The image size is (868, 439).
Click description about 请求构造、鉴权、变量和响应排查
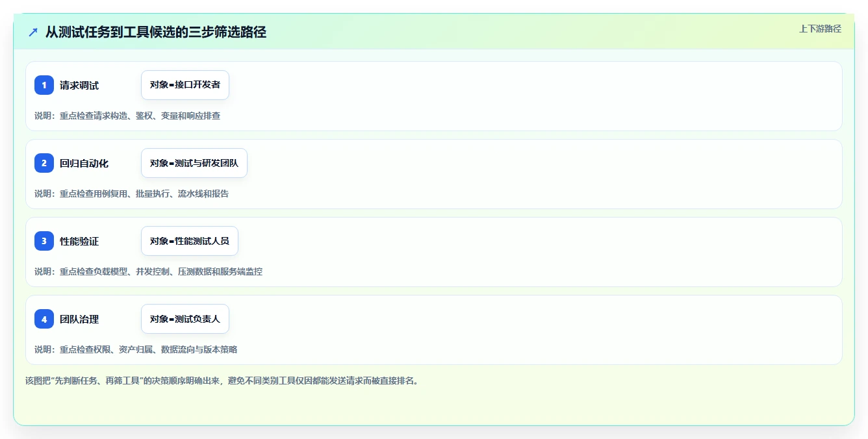click(127, 116)
